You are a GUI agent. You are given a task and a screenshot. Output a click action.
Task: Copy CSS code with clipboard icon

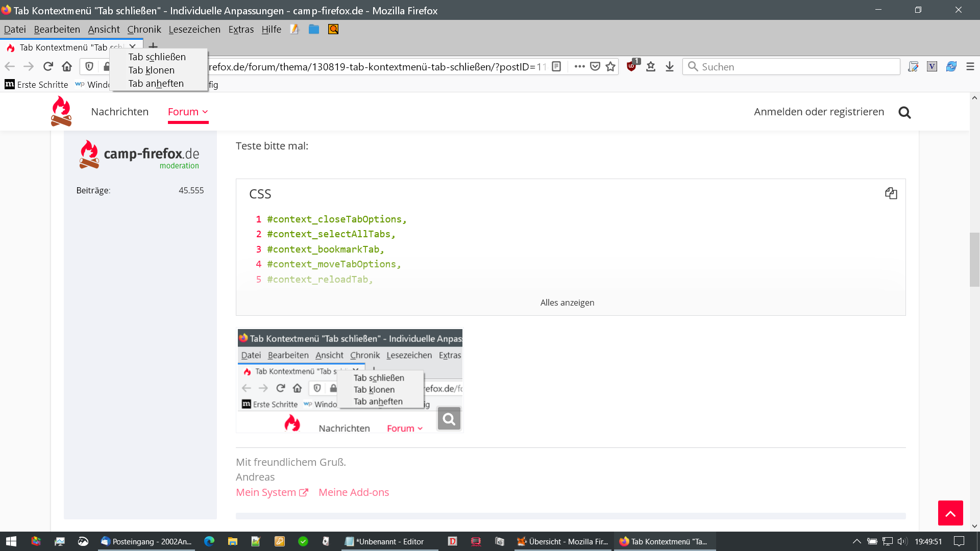891,193
